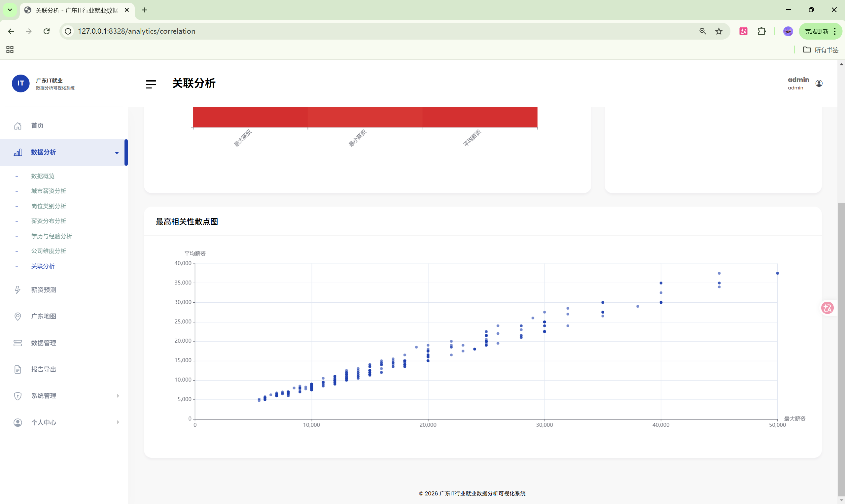
Task: Select 公司维度分析 in the sidebar
Action: 49,251
